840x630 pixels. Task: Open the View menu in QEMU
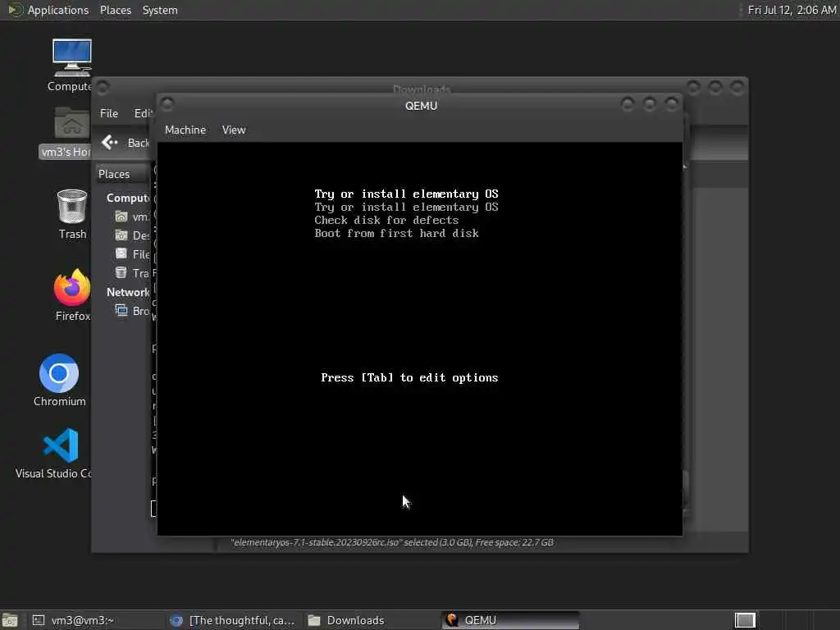pyautogui.click(x=234, y=130)
